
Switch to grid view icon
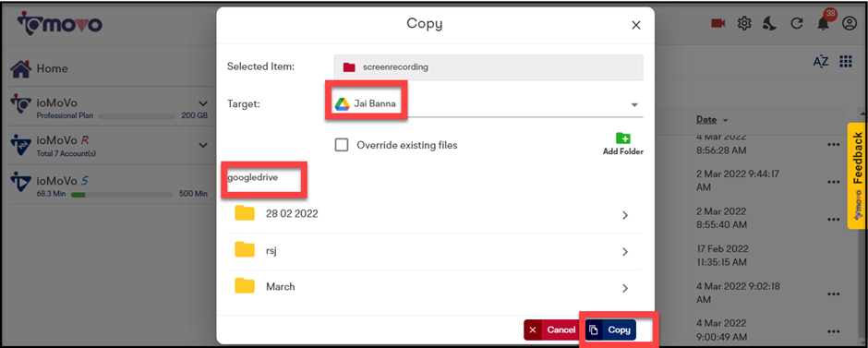pos(845,62)
